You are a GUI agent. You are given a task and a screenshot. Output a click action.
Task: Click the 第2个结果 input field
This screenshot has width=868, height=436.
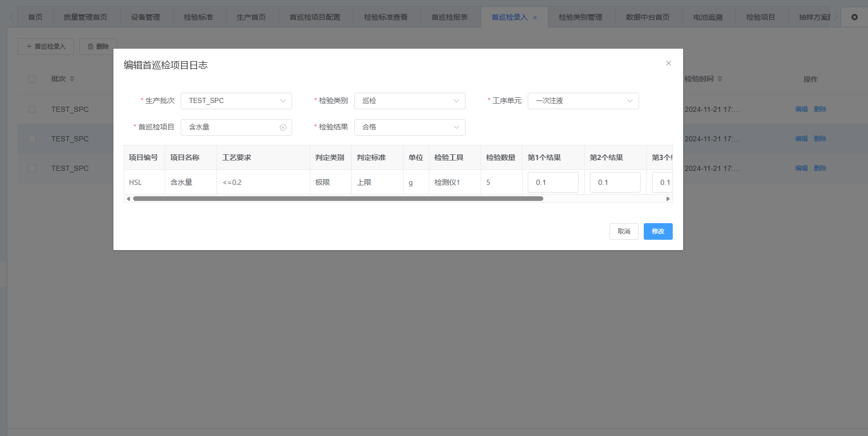(x=615, y=182)
